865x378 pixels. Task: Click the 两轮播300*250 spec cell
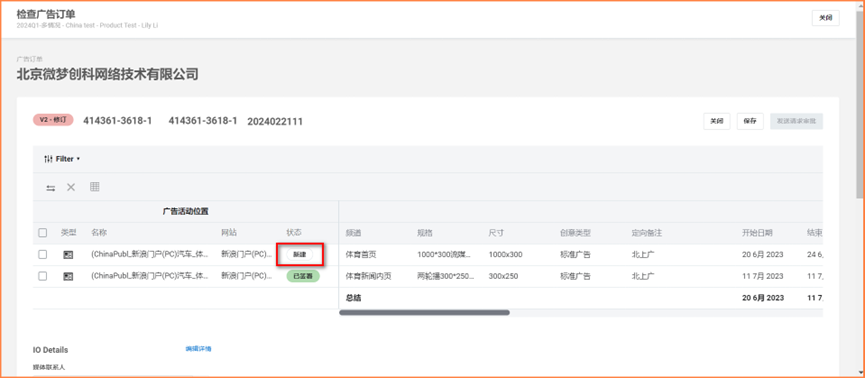(446, 276)
